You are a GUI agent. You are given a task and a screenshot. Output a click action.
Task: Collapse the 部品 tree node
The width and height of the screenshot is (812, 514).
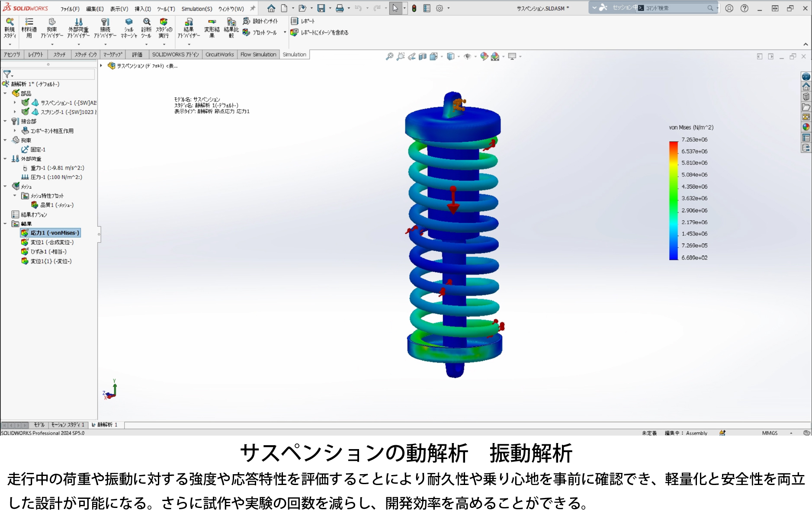(x=5, y=93)
